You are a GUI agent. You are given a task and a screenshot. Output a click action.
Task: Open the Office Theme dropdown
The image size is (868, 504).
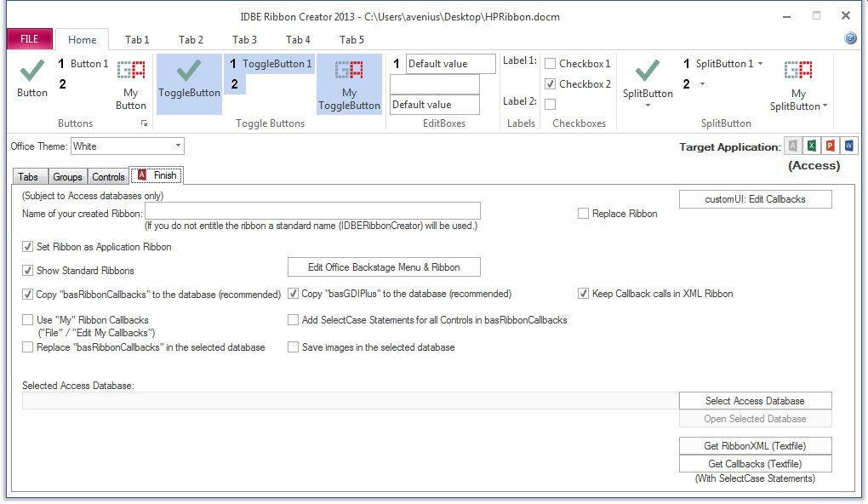click(178, 146)
